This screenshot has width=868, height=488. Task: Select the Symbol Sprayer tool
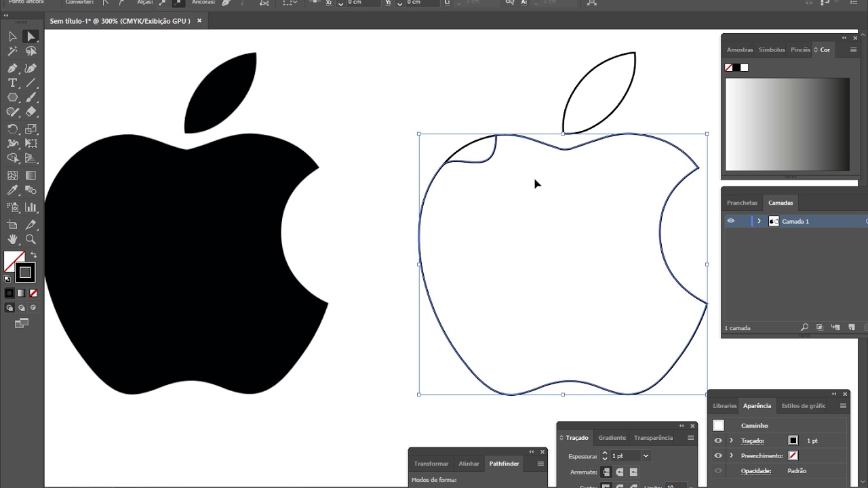point(12,207)
